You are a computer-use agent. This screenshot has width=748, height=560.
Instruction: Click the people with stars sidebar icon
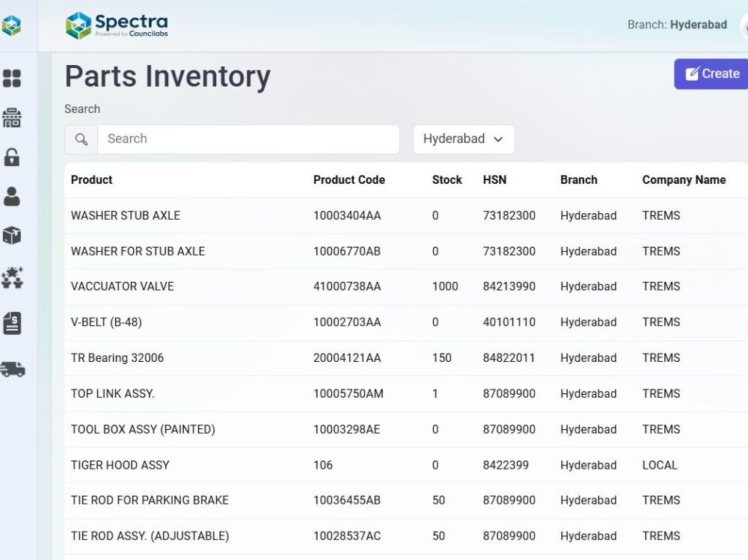click(x=13, y=278)
